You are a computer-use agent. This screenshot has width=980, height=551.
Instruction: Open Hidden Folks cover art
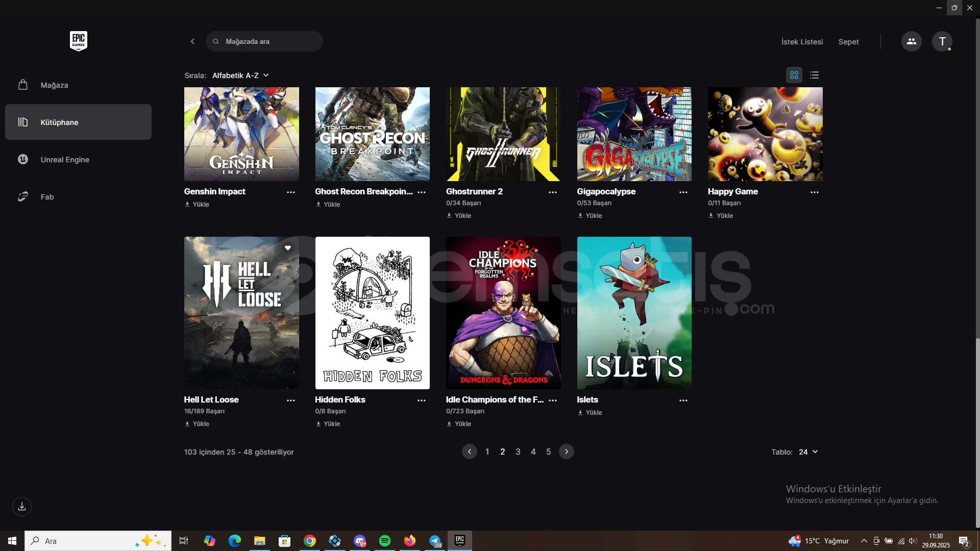[373, 313]
